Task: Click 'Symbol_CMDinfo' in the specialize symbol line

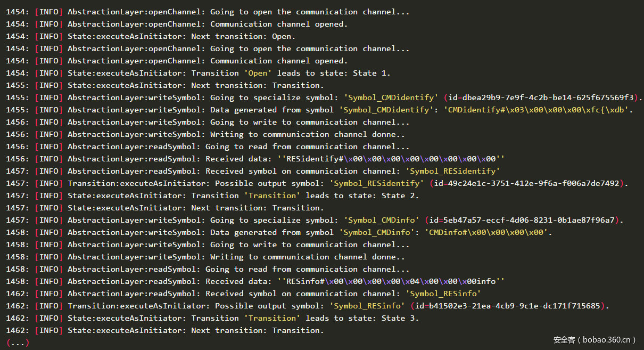Action: pos(382,220)
